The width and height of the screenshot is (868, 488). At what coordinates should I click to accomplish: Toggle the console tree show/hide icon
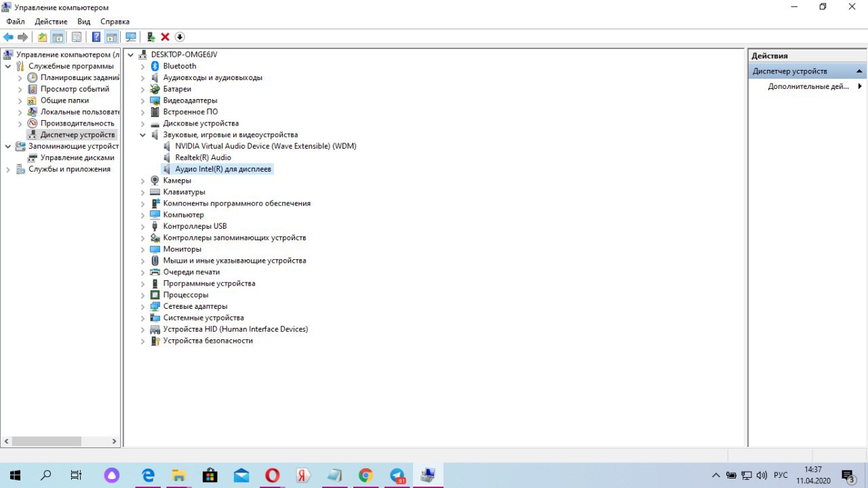pos(58,37)
